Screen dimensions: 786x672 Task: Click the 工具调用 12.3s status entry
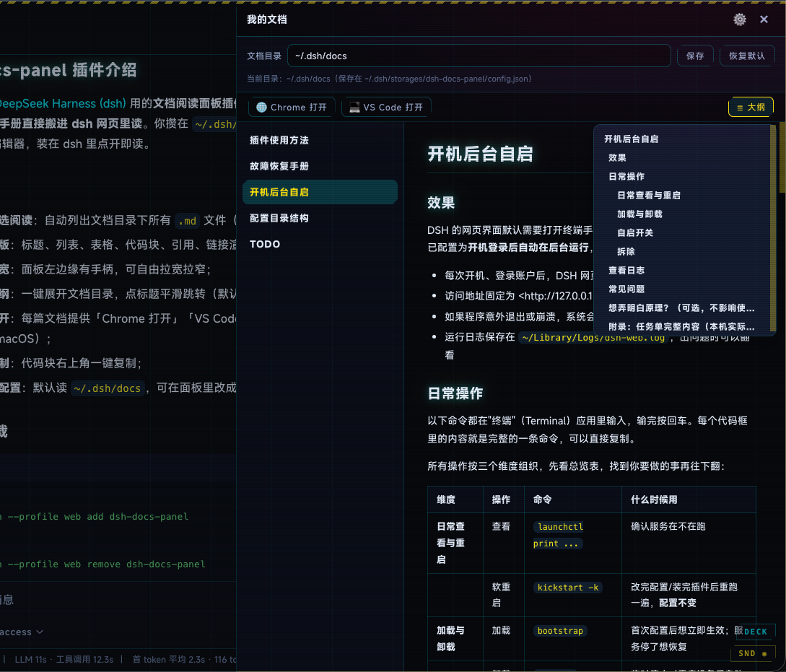click(84, 660)
